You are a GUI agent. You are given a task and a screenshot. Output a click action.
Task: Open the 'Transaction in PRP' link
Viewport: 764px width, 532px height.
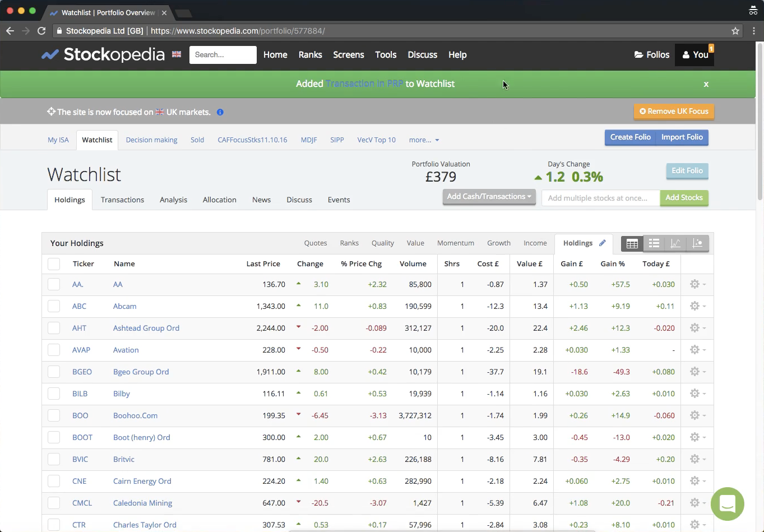364,84
